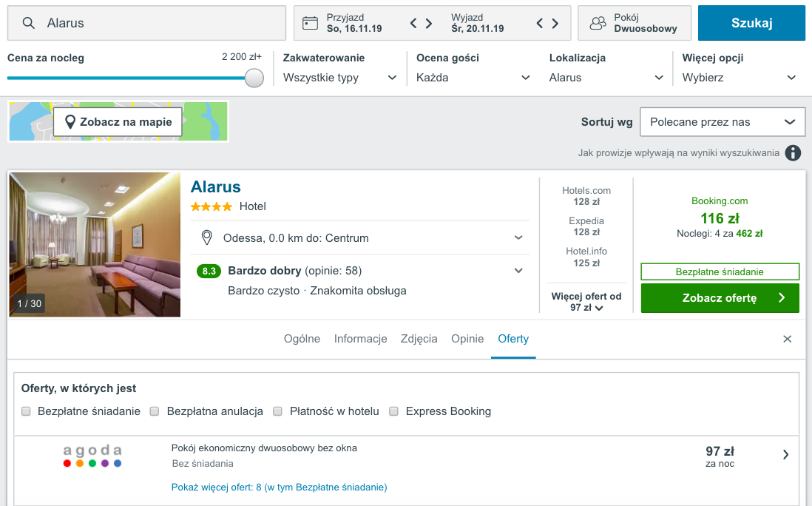Open the Alarus hotel title link

coord(215,187)
